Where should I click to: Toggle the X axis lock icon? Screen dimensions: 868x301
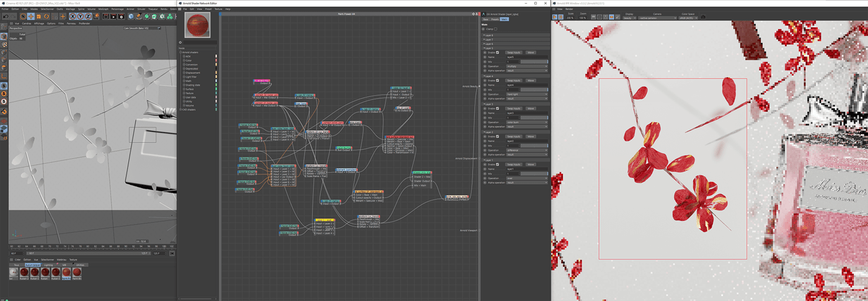[x=71, y=17]
